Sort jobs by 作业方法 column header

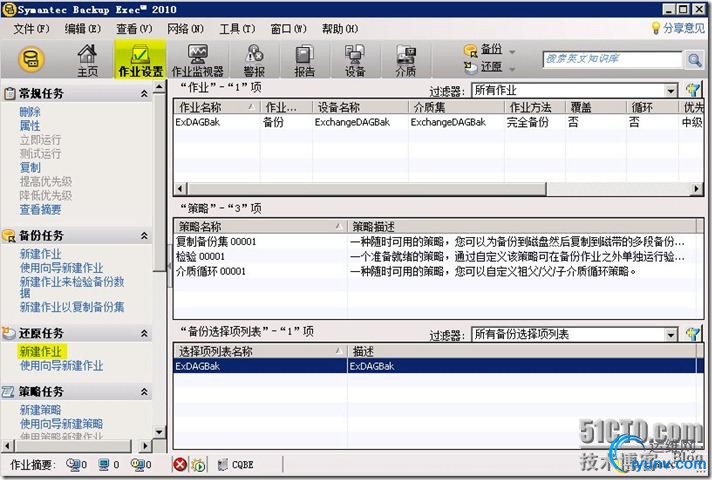tap(535, 107)
